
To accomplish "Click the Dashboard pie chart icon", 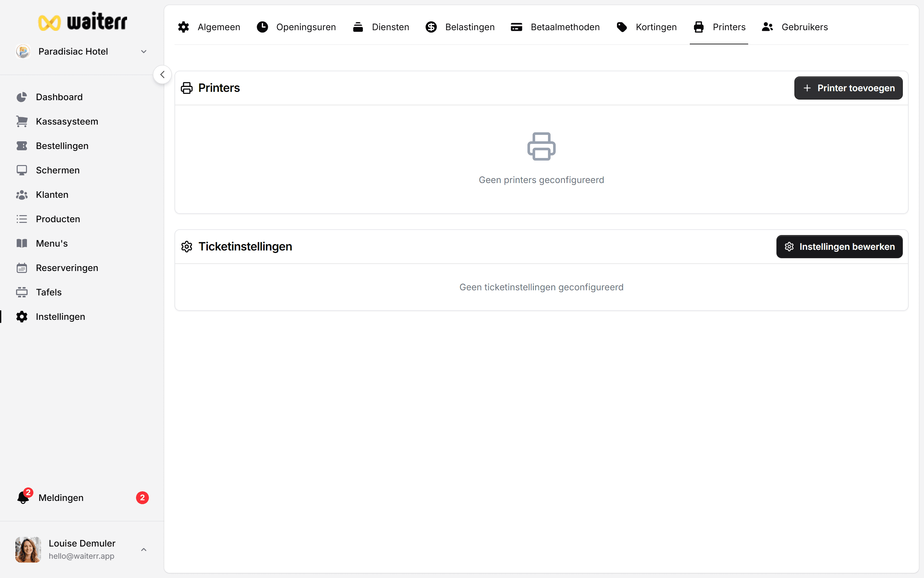I will coord(22,97).
